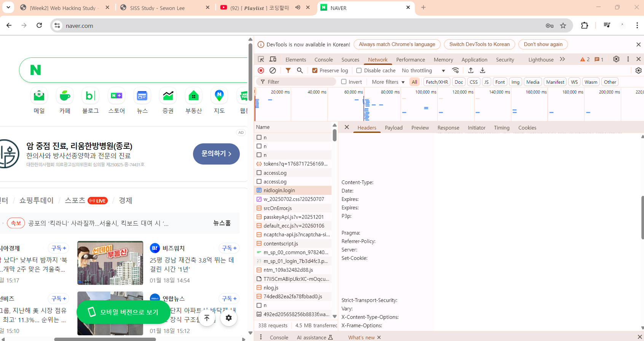The height and width of the screenshot is (341, 644).
Task: Click the page settings gear button
Action: (229, 318)
